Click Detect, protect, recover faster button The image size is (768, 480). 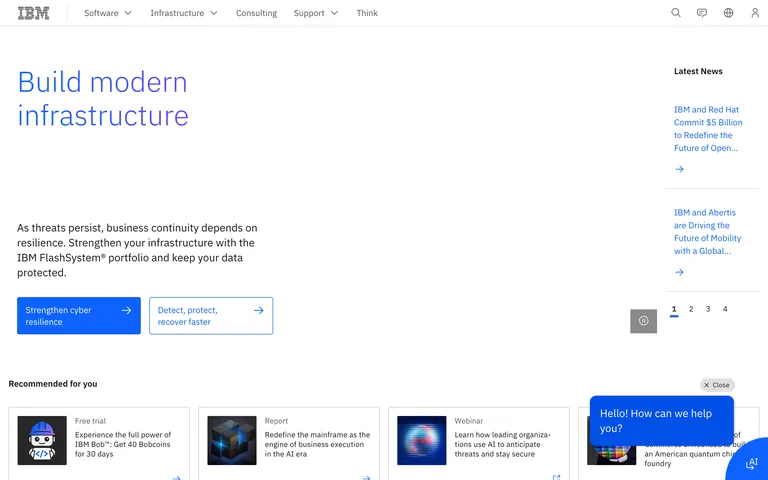tap(211, 315)
